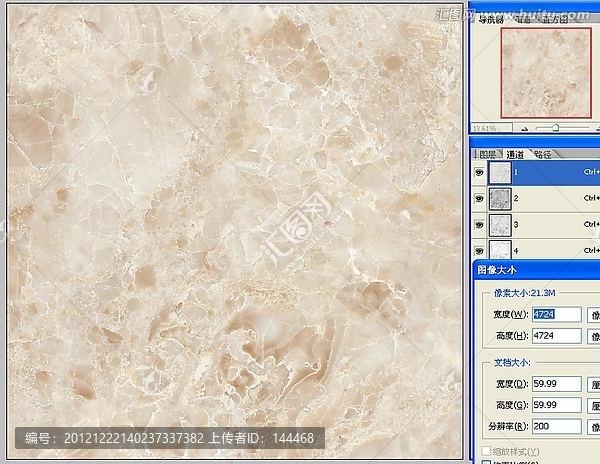Open the 导航器 (Navigator) tab
The width and height of the screenshot is (600, 464).
click(490, 20)
